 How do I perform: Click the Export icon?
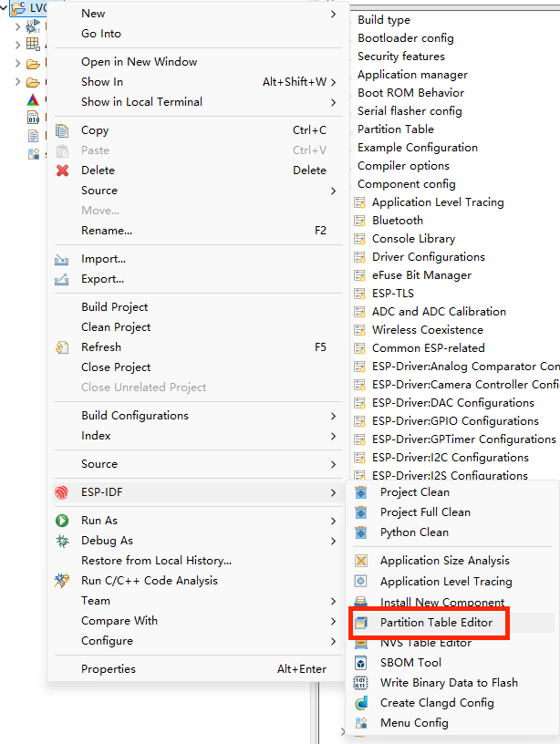[62, 279]
